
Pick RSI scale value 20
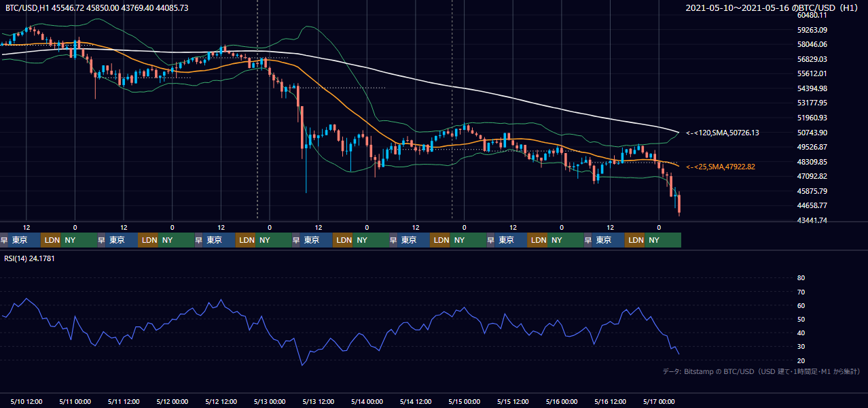[801, 360]
